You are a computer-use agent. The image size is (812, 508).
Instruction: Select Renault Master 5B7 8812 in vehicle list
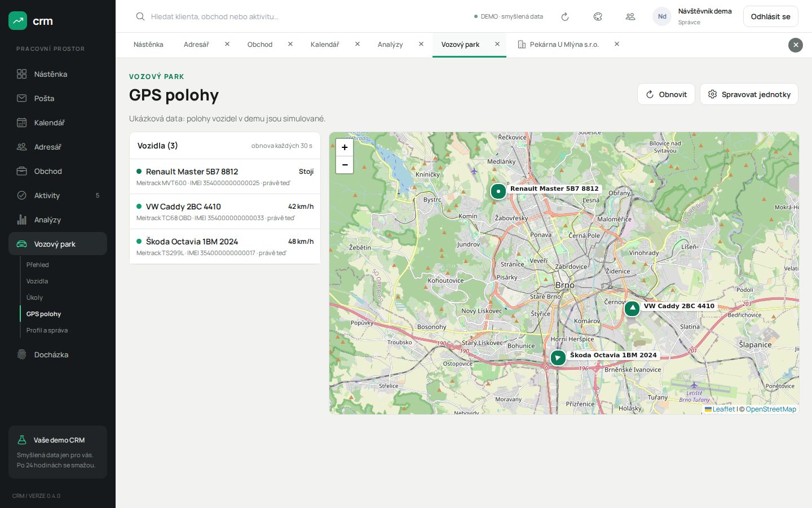225,177
